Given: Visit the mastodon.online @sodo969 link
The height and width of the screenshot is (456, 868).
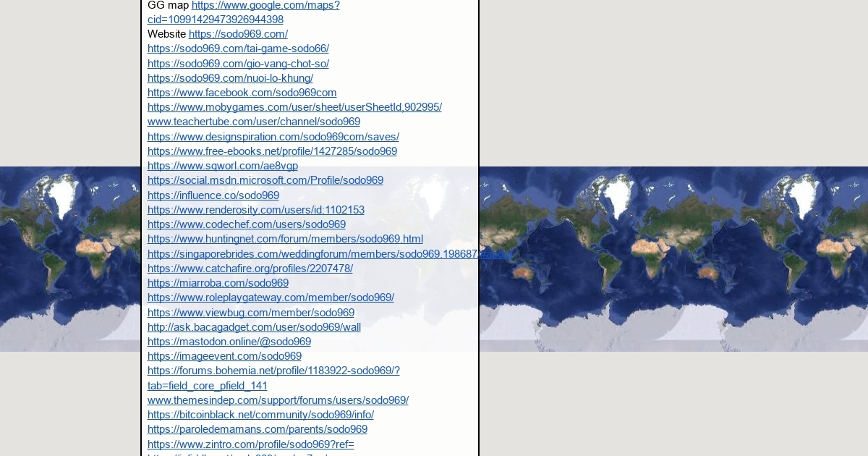Looking at the screenshot, I should (229, 342).
